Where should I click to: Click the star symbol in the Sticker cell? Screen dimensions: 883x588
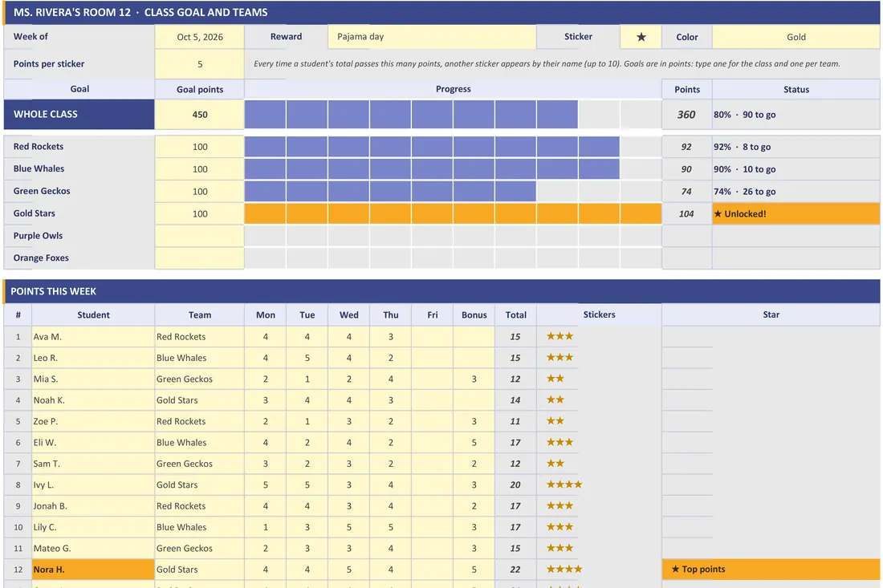point(641,37)
